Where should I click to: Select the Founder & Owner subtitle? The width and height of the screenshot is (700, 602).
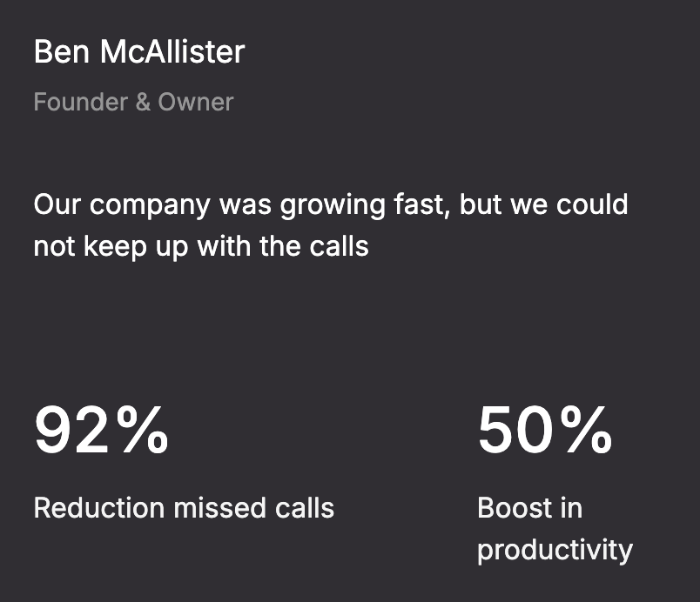click(x=133, y=102)
